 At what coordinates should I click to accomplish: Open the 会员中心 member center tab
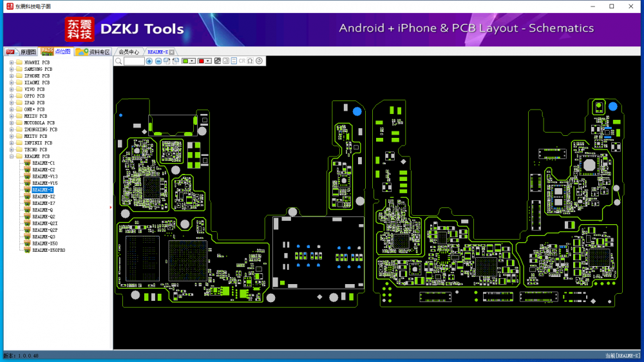tap(129, 52)
